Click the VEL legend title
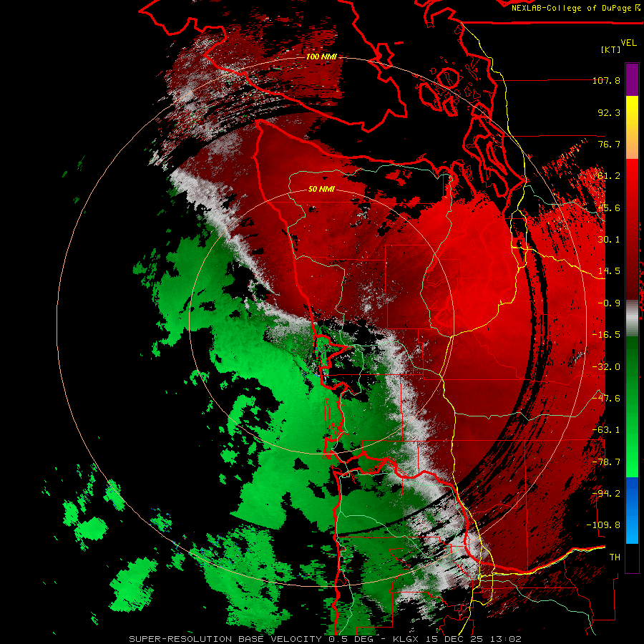 tap(629, 42)
